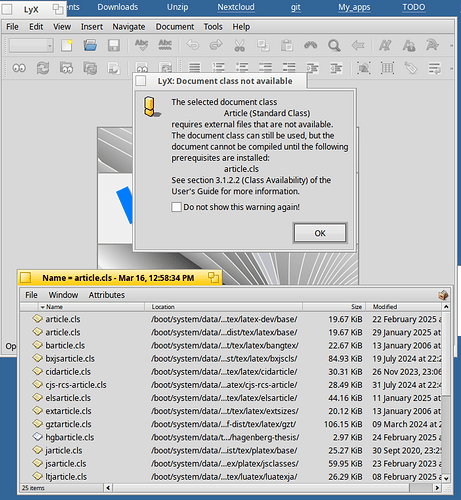
Task: Click the spellcheck Abc checkmark icon
Action: coord(141,45)
